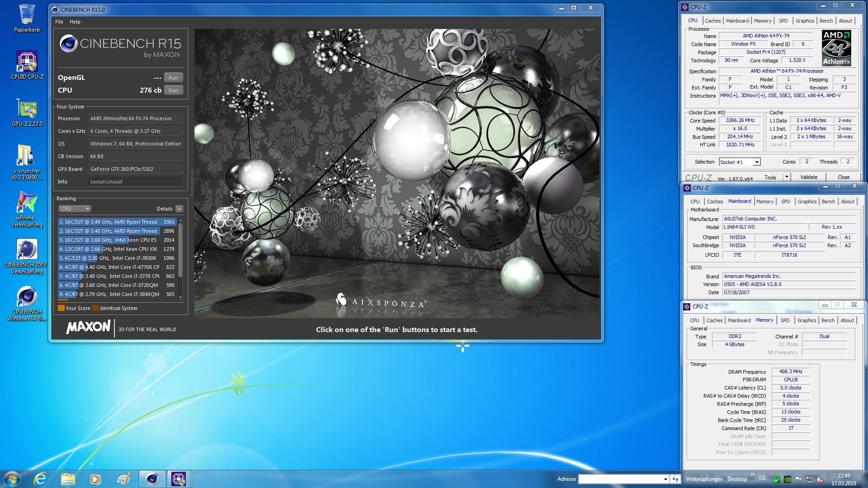Click the muted volume tray icon
Image resolution: width=868 pixels, height=488 pixels.
820,479
